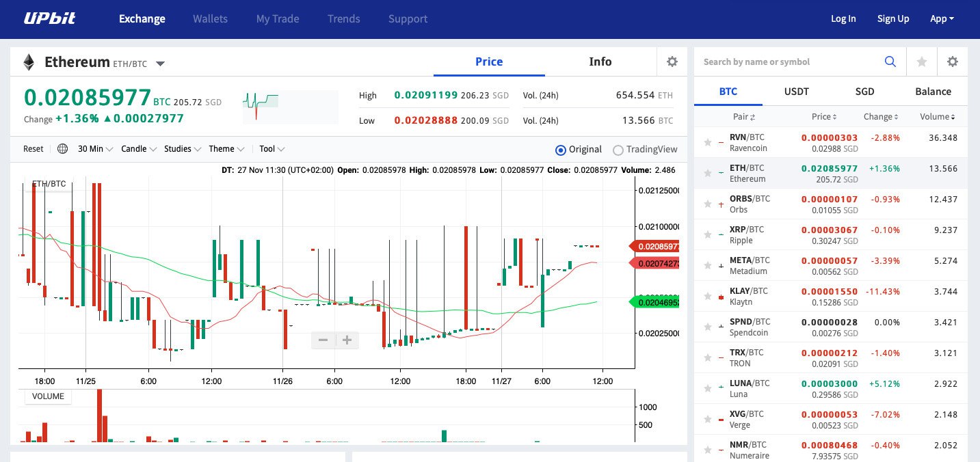
Task: Click the ETH/BTC chart legend label
Action: [x=49, y=184]
